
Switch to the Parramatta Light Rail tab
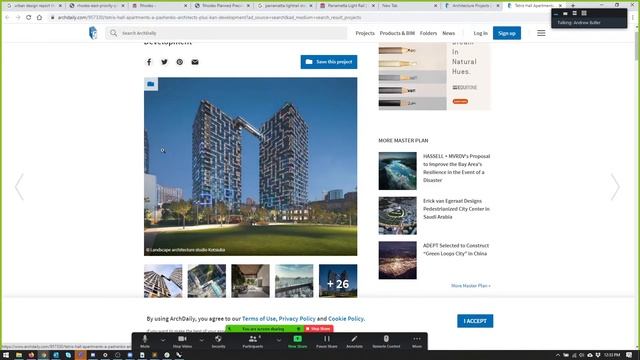tap(348, 6)
